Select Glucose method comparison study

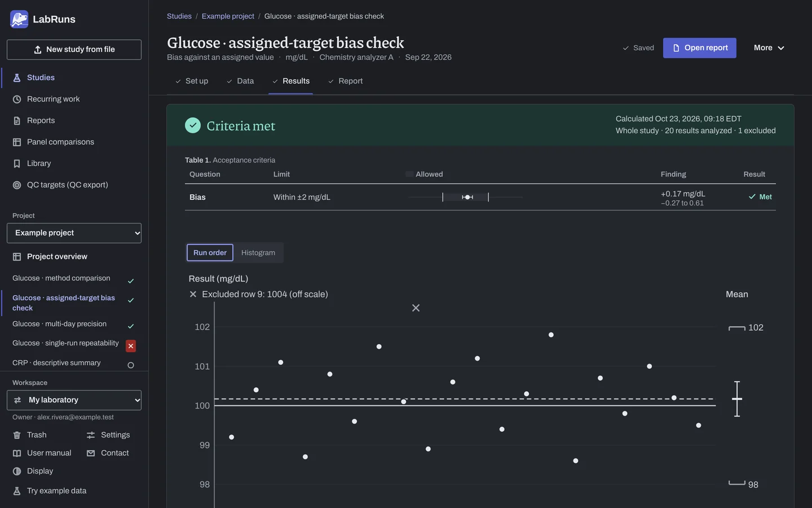[x=61, y=278]
